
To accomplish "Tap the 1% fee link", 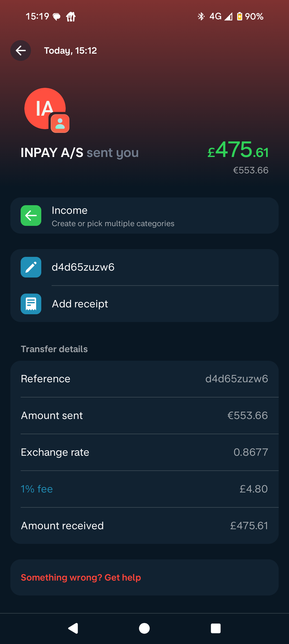I will point(37,489).
